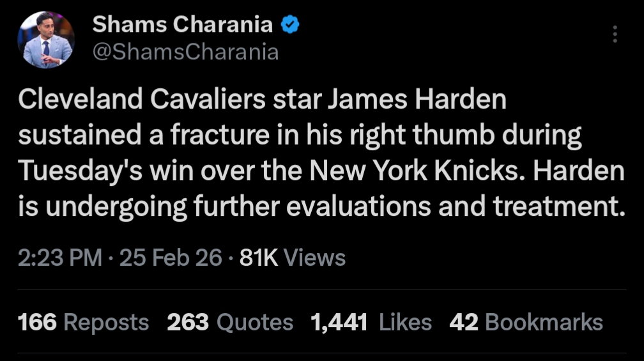This screenshot has height=361, width=644.
Task: Click the blue verified badge
Action: [x=291, y=26]
